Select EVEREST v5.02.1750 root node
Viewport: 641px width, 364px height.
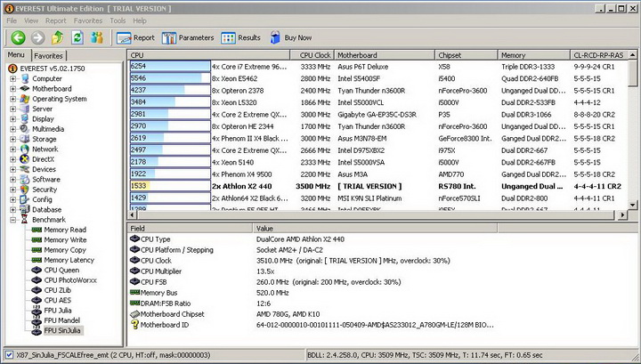point(53,69)
